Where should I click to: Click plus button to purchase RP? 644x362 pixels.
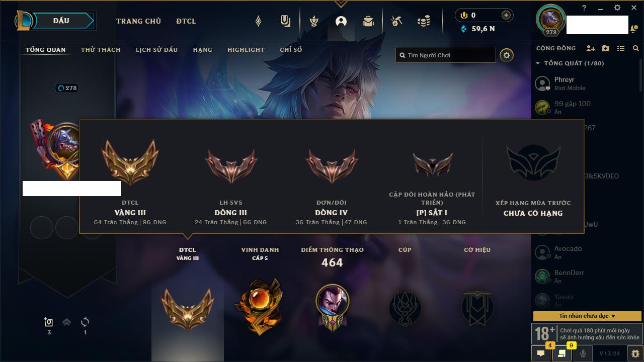(x=506, y=15)
